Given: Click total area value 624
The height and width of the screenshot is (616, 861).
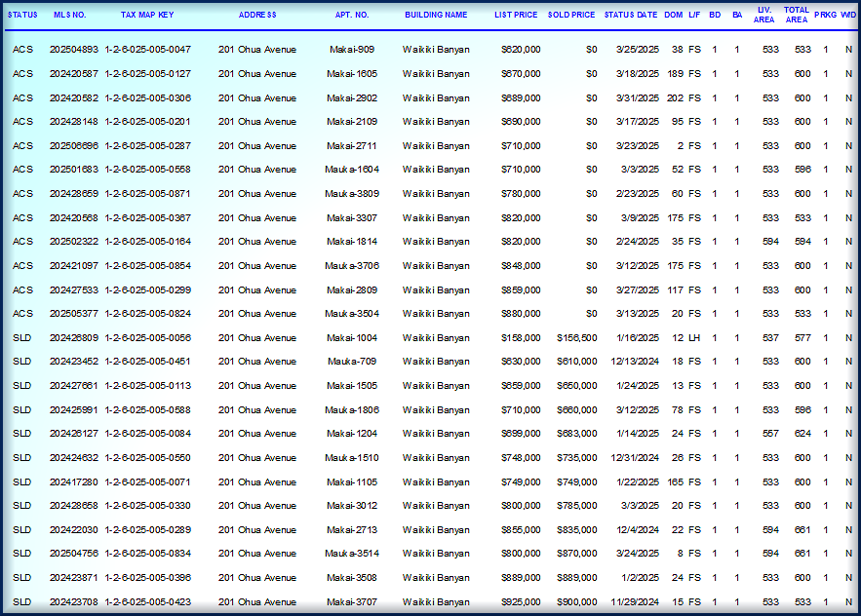Looking at the screenshot, I should [x=802, y=433].
